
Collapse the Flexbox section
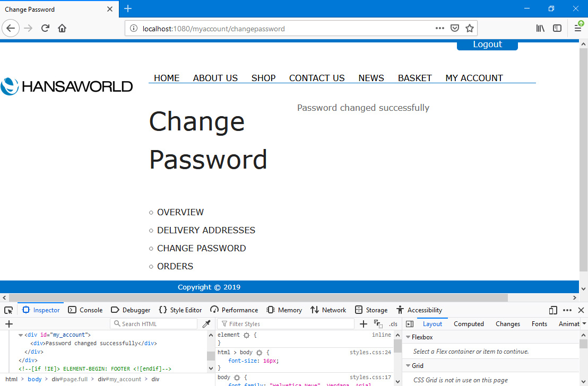pos(408,337)
